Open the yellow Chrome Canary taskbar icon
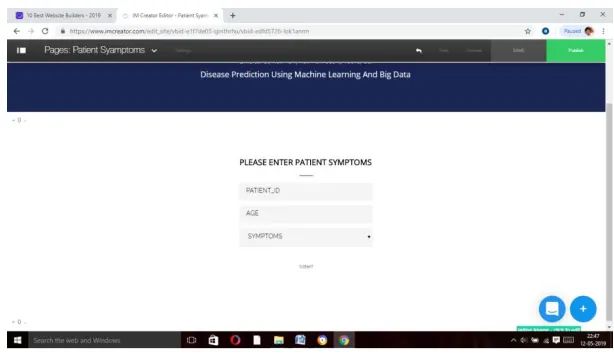The width and height of the screenshot is (614, 360). [322, 340]
